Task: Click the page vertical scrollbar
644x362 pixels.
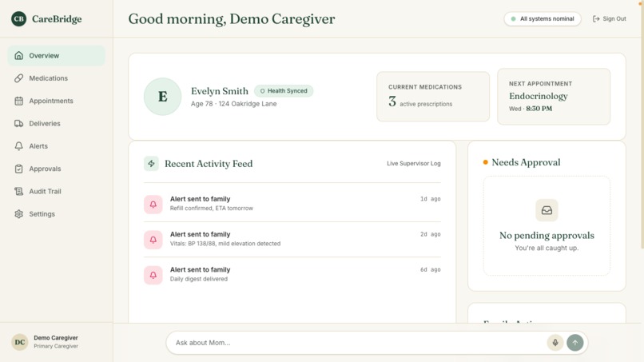Action: (642, 125)
